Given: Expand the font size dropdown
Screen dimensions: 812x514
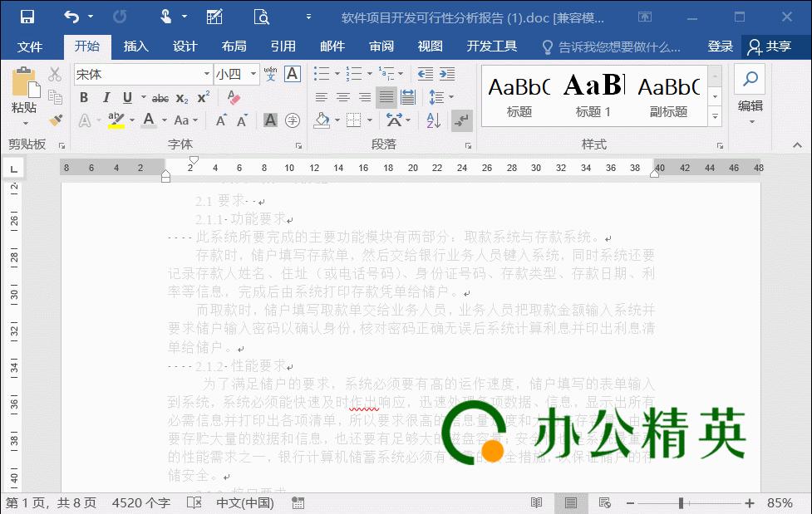Looking at the screenshot, I should (x=254, y=74).
